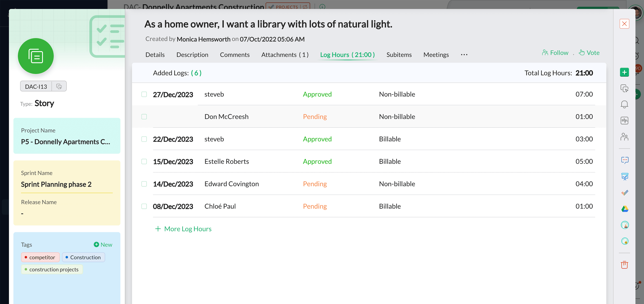Image resolution: width=644 pixels, height=304 pixels.
Task: Open the presentation board icon
Action: click(624, 176)
